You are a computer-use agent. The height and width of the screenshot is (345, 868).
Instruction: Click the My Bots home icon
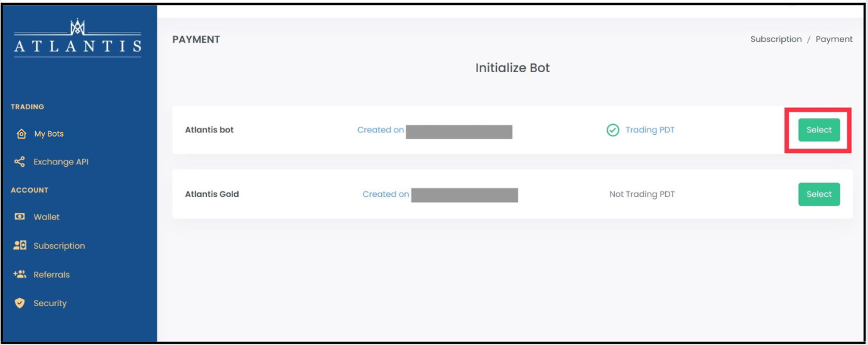tap(20, 134)
